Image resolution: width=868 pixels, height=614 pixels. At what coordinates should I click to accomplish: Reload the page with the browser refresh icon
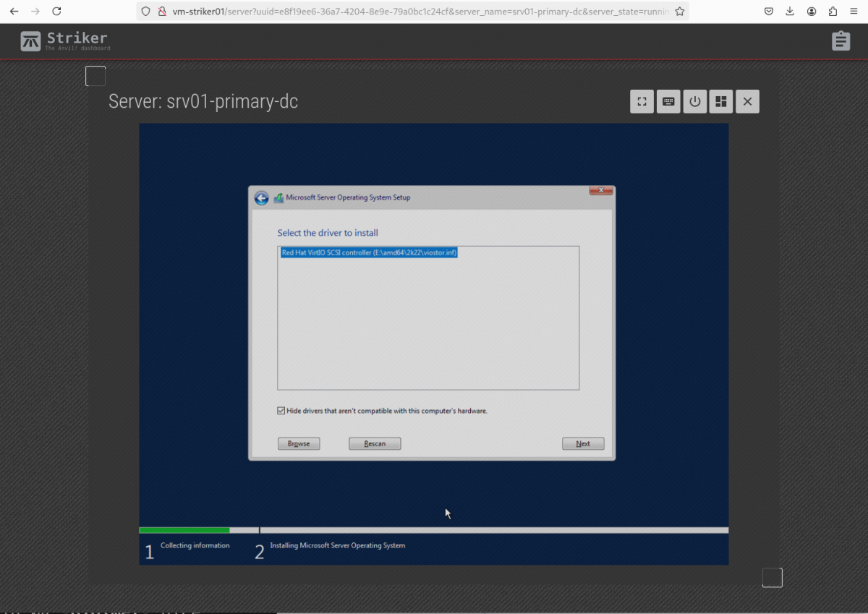point(56,12)
